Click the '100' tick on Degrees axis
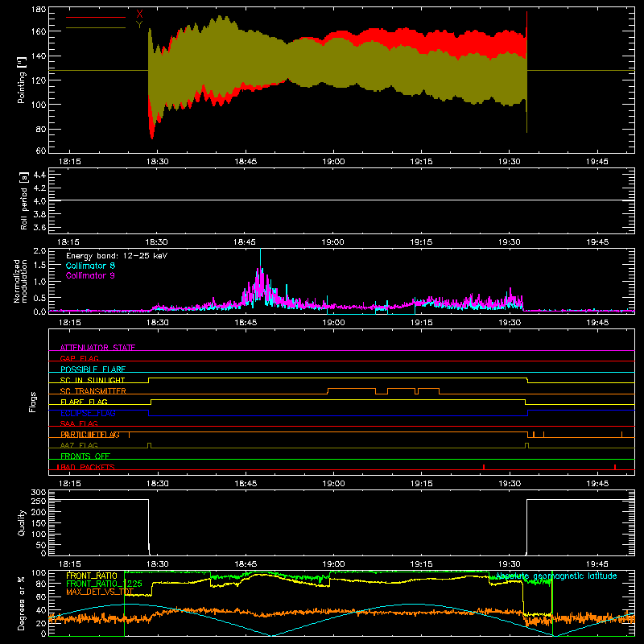Image resolution: width=644 pixels, height=644 pixels. pos(39,573)
